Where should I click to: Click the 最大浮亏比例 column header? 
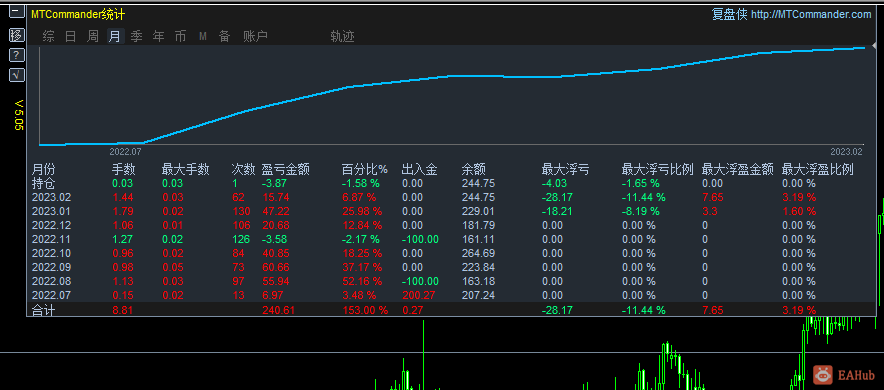[657, 170]
